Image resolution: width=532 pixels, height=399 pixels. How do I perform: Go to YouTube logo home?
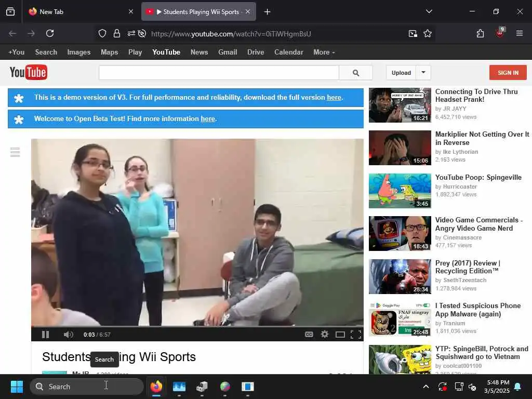(29, 72)
